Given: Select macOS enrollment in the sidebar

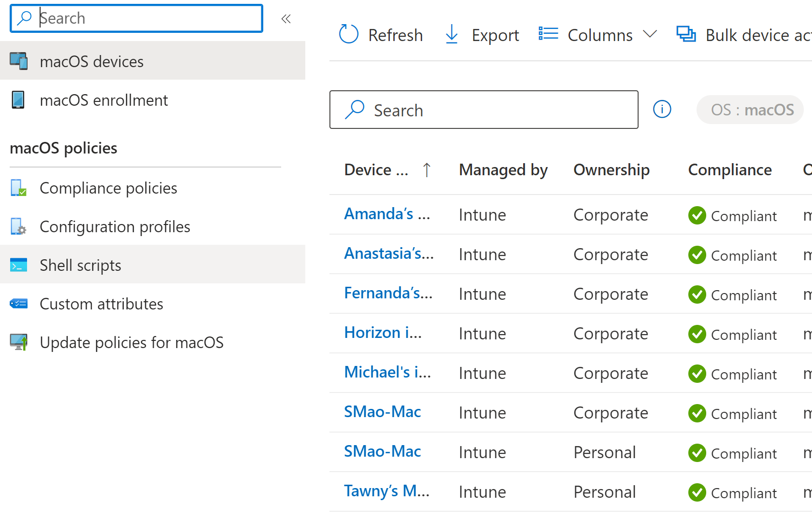Looking at the screenshot, I should click(103, 100).
